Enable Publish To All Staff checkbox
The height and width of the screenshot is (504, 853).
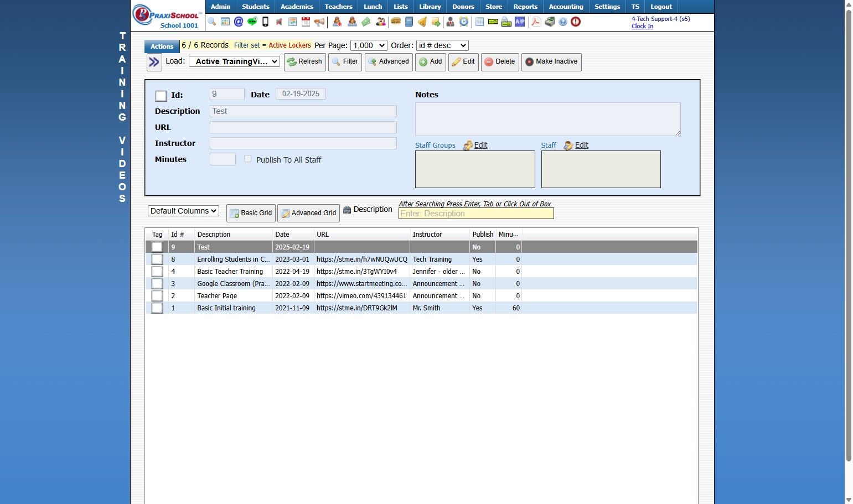click(x=247, y=159)
